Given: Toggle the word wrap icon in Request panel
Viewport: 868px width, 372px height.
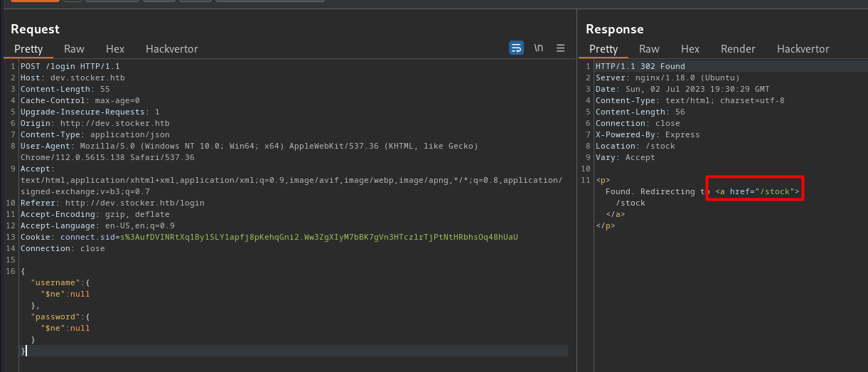Looking at the screenshot, I should (516, 48).
